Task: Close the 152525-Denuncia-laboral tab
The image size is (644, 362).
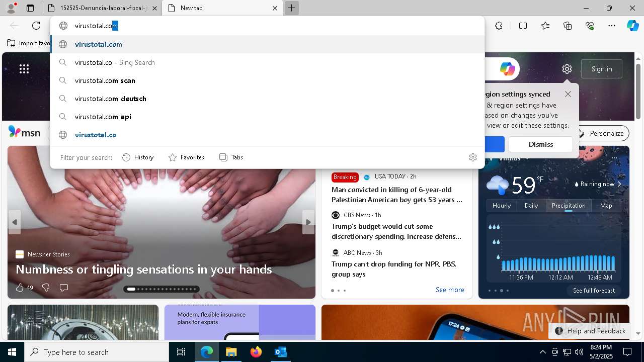Action: [154, 8]
